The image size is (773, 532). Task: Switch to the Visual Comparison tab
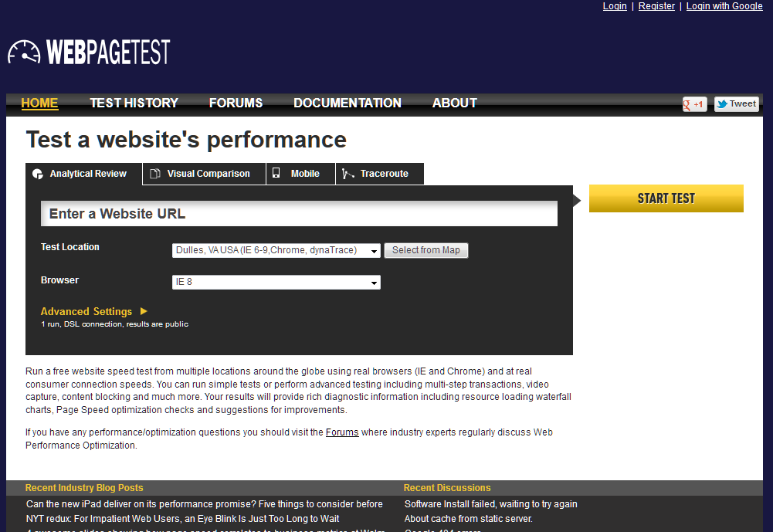204,174
